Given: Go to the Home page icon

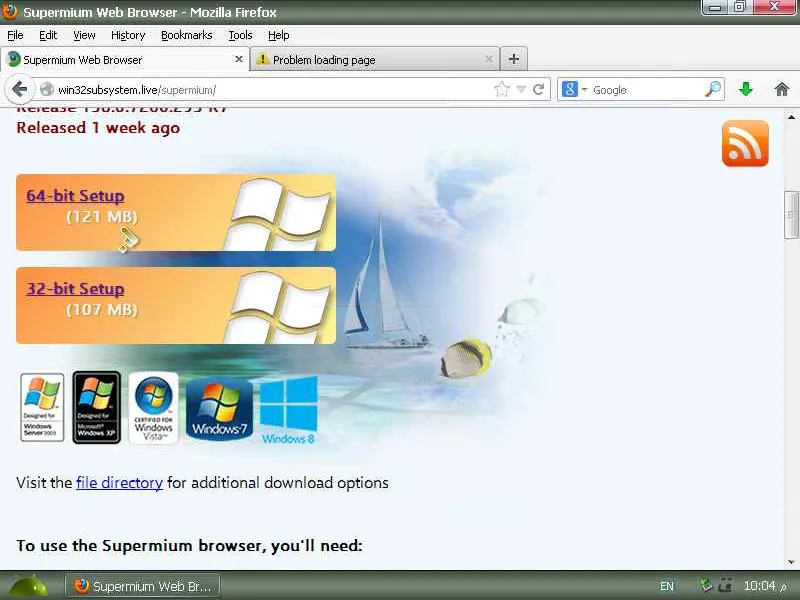Looking at the screenshot, I should 782,89.
